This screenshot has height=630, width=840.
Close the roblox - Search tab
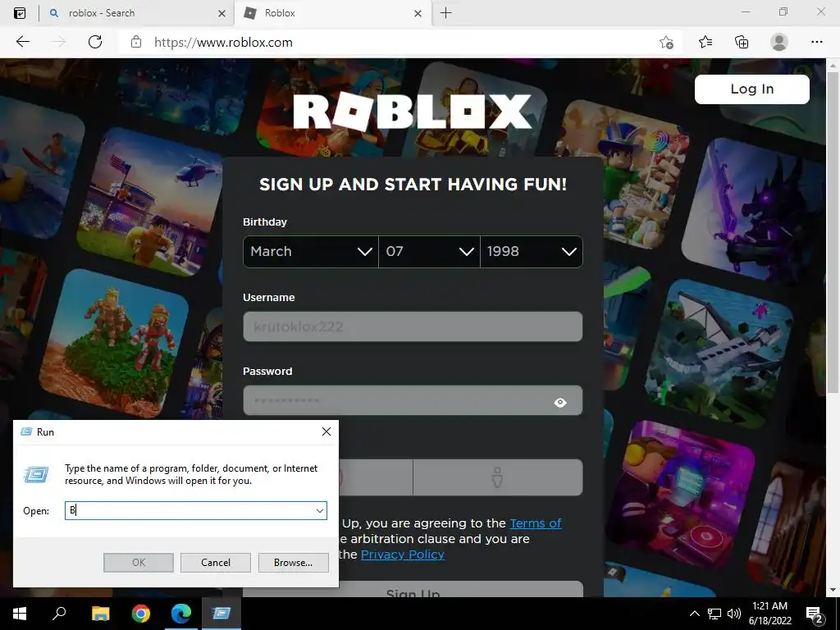click(221, 13)
